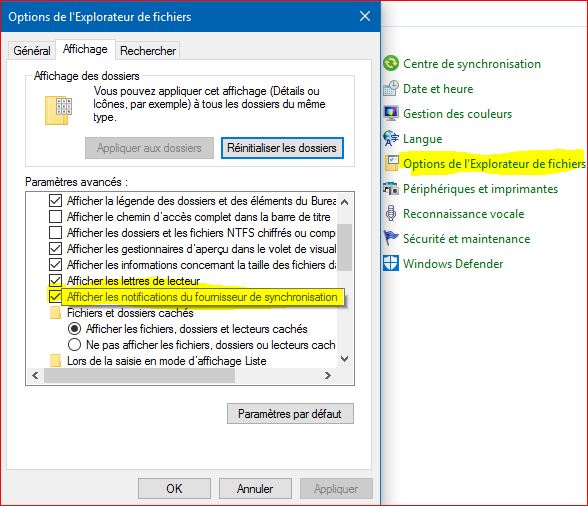Screen dimensions: 588x506
Task: Click the list scroll up arrow
Action: point(344,202)
